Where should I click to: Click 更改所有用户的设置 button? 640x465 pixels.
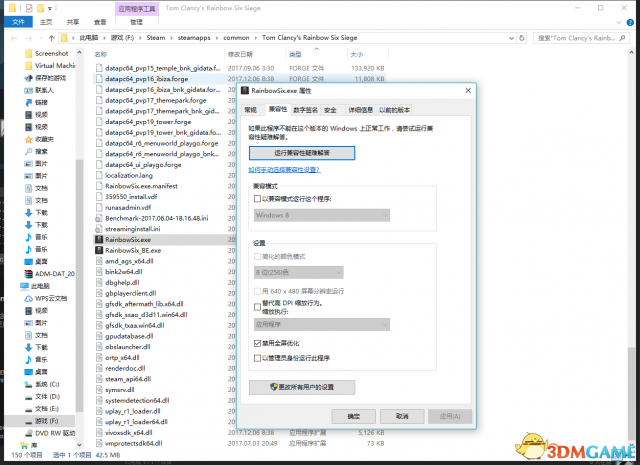(x=302, y=387)
